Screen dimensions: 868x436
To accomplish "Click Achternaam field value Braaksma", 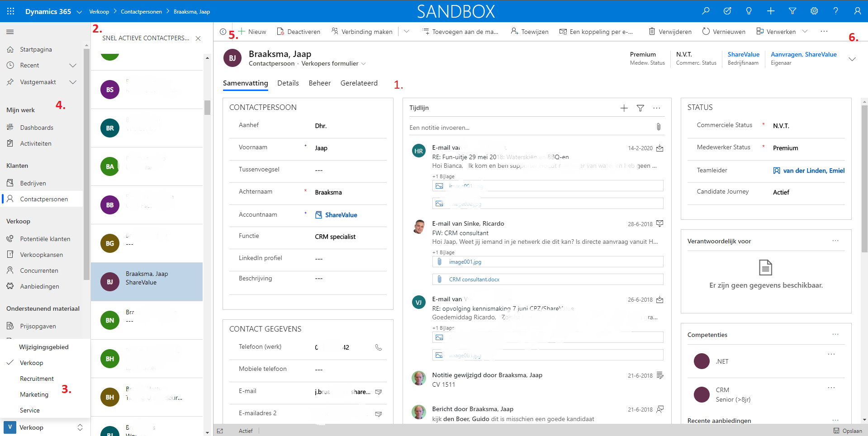I will pos(328,193).
